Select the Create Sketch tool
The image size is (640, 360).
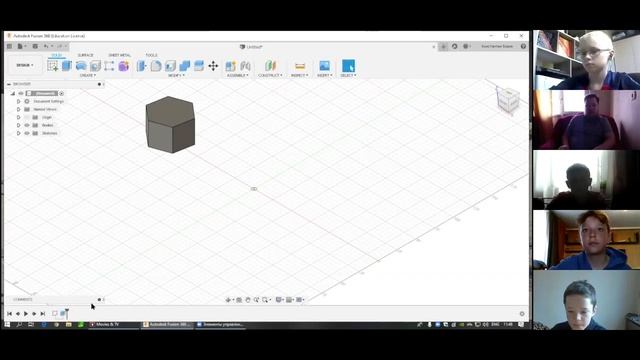pos(53,66)
